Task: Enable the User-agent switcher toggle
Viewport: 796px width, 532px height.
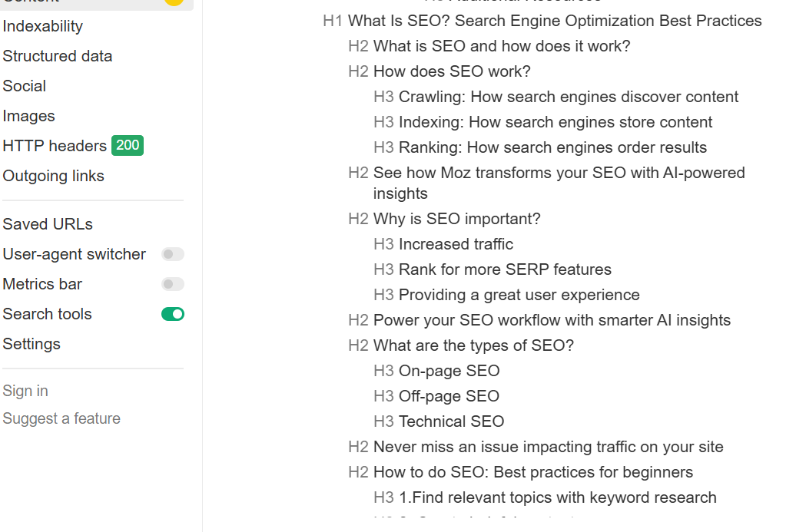Action: coord(173,254)
